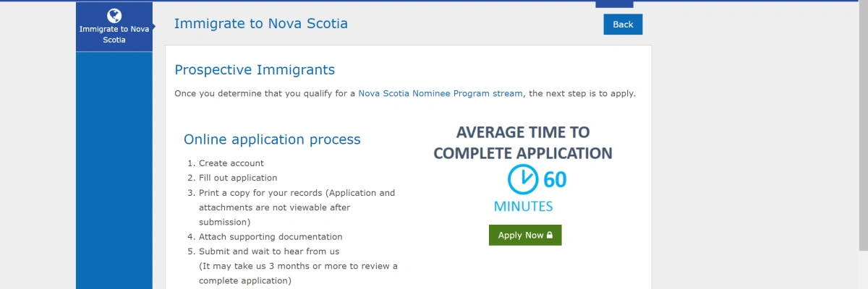Click the Online application process heading
The width and height of the screenshot is (868, 289).
pyautogui.click(x=272, y=139)
